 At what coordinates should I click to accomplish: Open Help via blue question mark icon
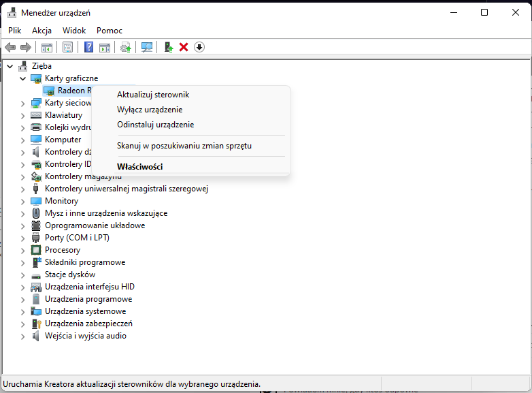pos(88,47)
